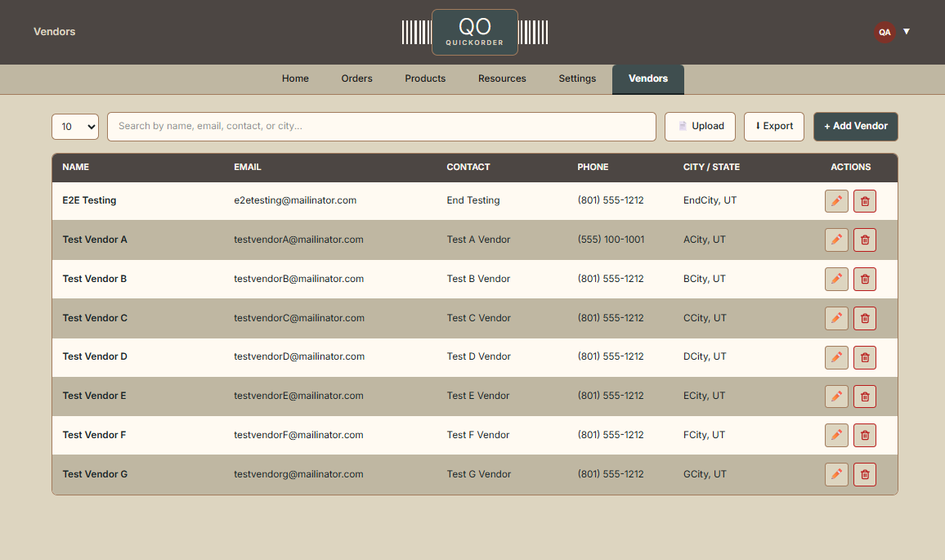This screenshot has height=560, width=945.
Task: Delete the Test Vendor A row
Action: tap(865, 240)
